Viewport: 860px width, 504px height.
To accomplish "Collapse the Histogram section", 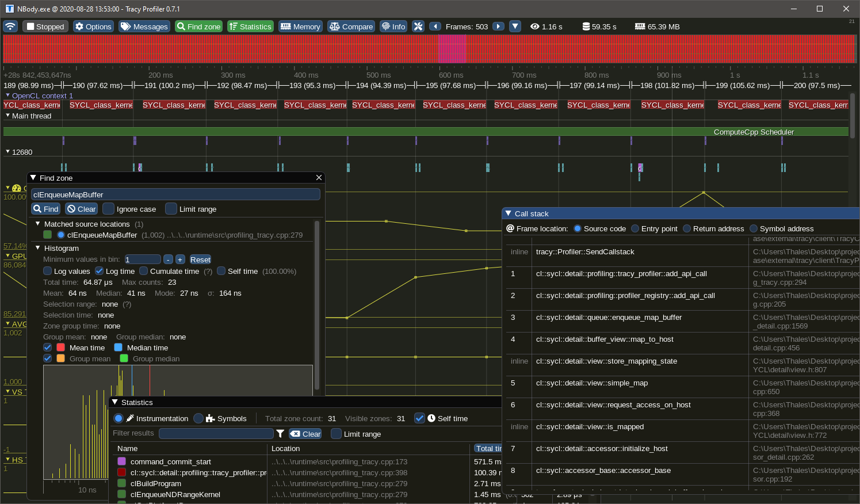I will [x=37, y=248].
